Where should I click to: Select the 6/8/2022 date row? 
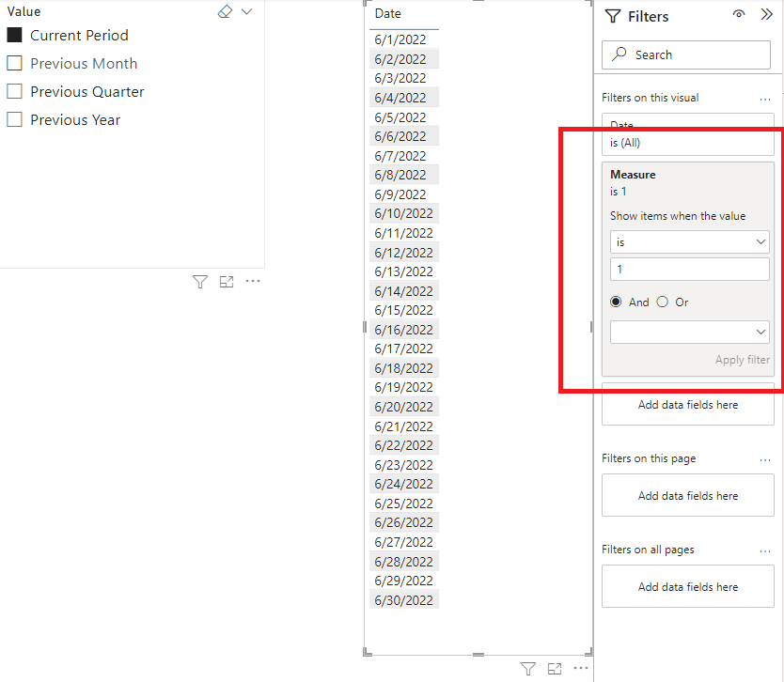click(404, 175)
